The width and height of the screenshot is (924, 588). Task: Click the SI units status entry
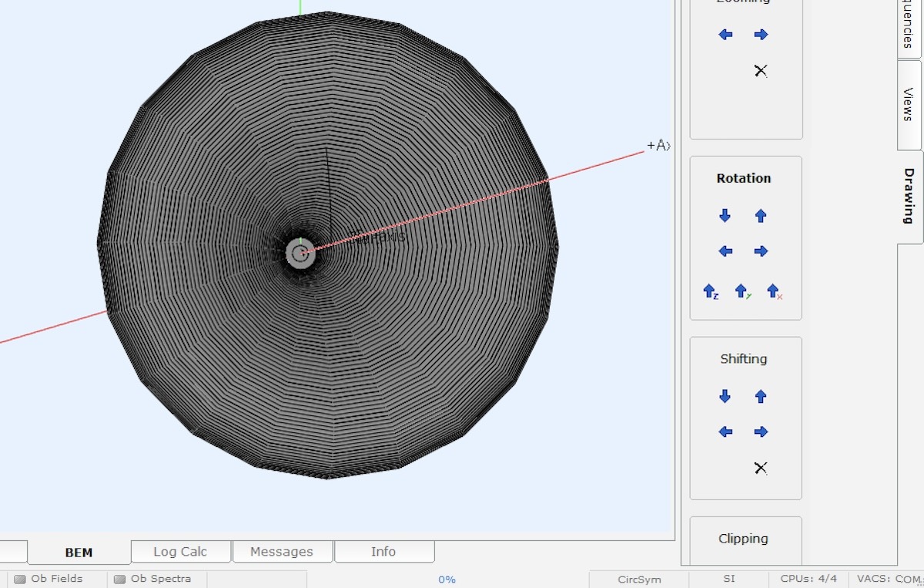pyautogui.click(x=729, y=579)
